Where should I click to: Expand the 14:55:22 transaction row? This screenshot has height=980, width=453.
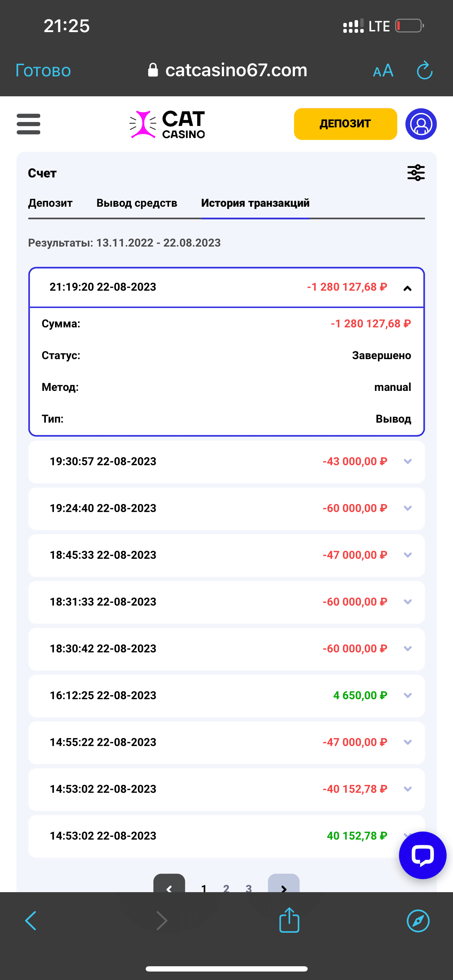pos(226,742)
